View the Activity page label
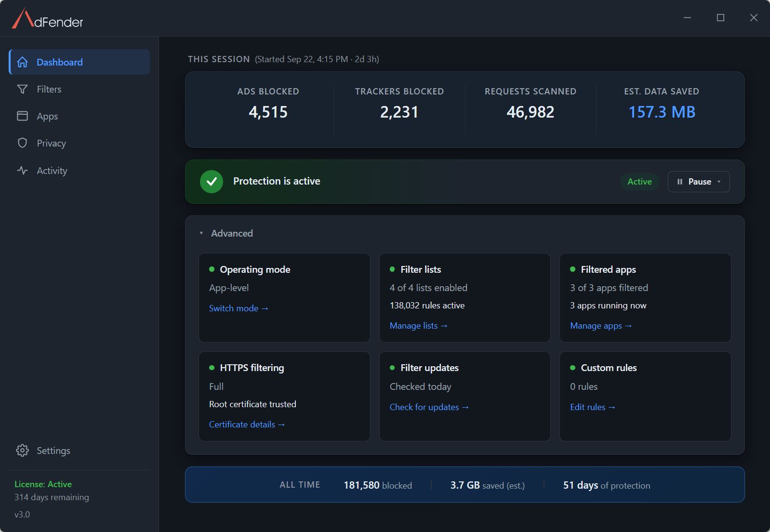The width and height of the screenshot is (770, 532). [x=52, y=171]
